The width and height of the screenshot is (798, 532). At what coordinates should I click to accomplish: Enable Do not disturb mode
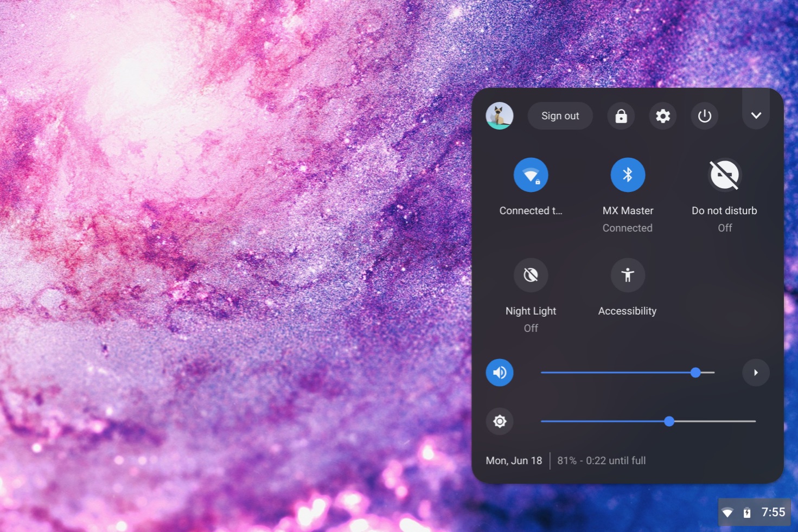tap(725, 175)
